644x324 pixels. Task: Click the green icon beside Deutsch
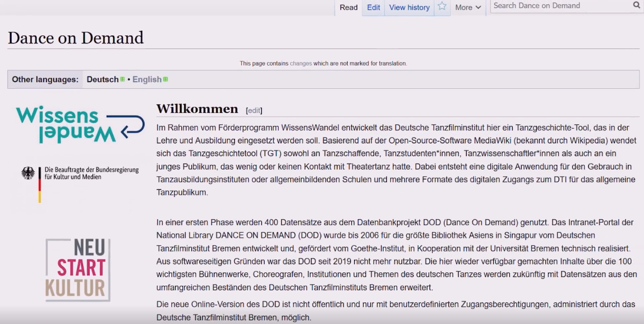pyautogui.click(x=122, y=79)
